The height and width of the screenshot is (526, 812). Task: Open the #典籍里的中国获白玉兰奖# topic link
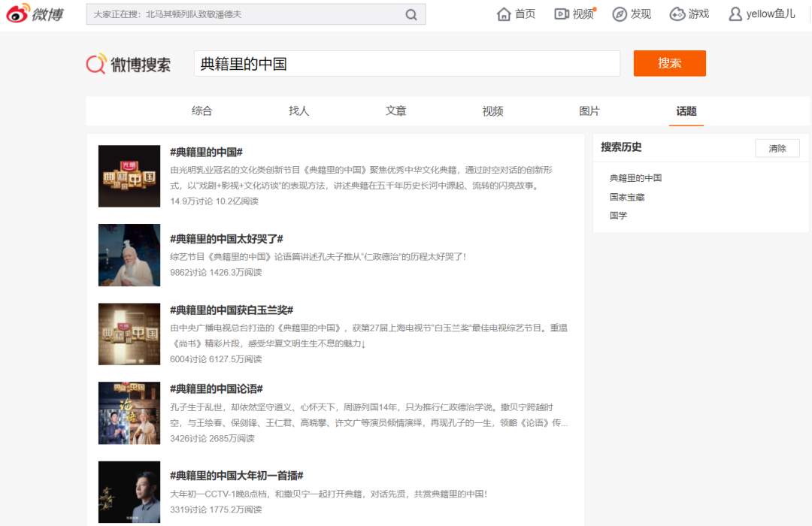click(x=231, y=310)
